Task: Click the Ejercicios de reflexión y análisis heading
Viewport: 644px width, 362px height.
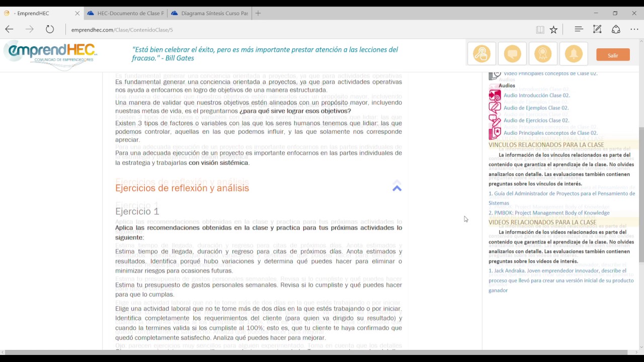Action: coord(182,188)
